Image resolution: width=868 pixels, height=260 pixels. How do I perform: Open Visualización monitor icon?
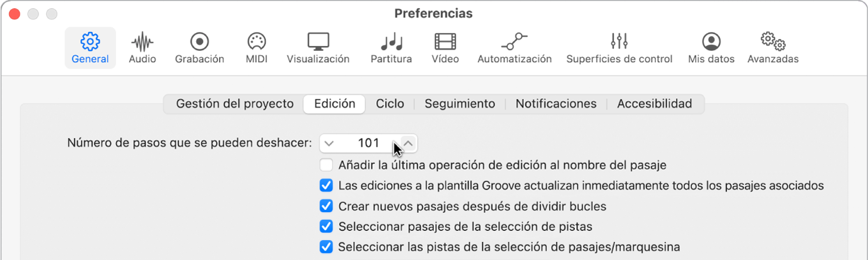click(318, 41)
